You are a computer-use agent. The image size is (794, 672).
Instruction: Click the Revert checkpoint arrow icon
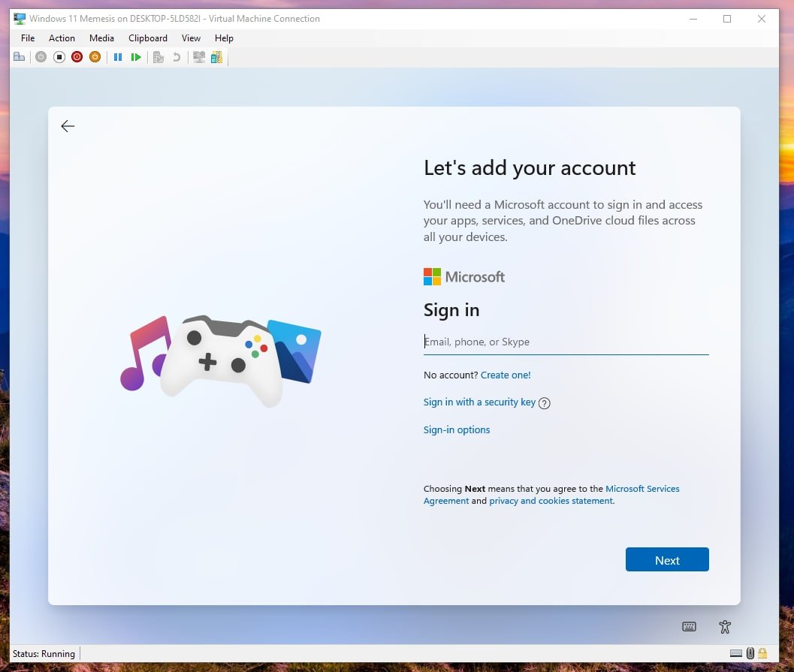176,56
